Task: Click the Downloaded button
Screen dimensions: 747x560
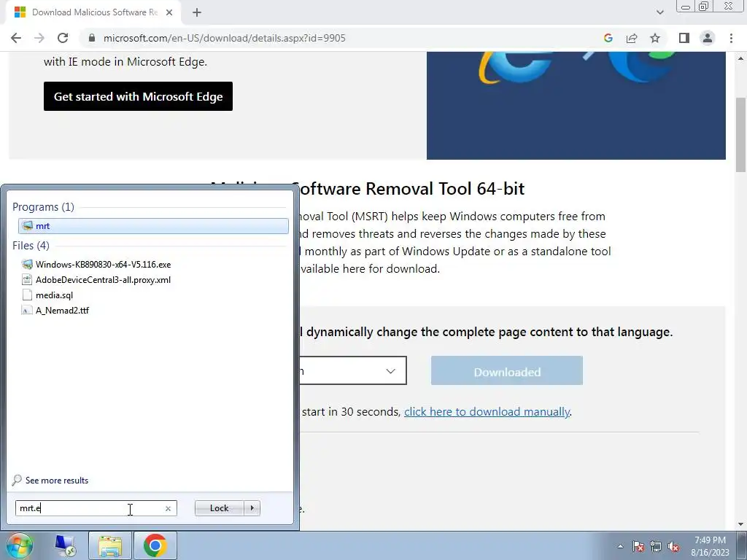Action: (507, 370)
